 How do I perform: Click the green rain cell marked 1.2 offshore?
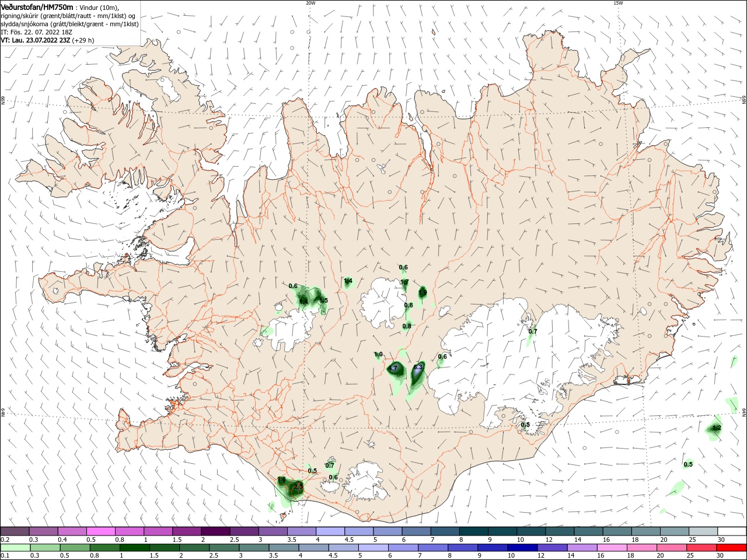tap(714, 429)
